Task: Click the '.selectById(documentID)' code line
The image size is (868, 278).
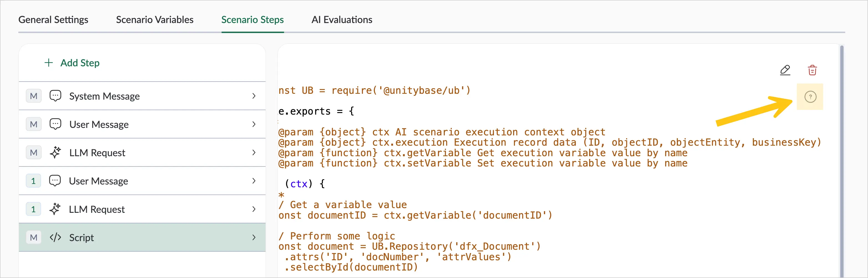Action: pos(351,267)
